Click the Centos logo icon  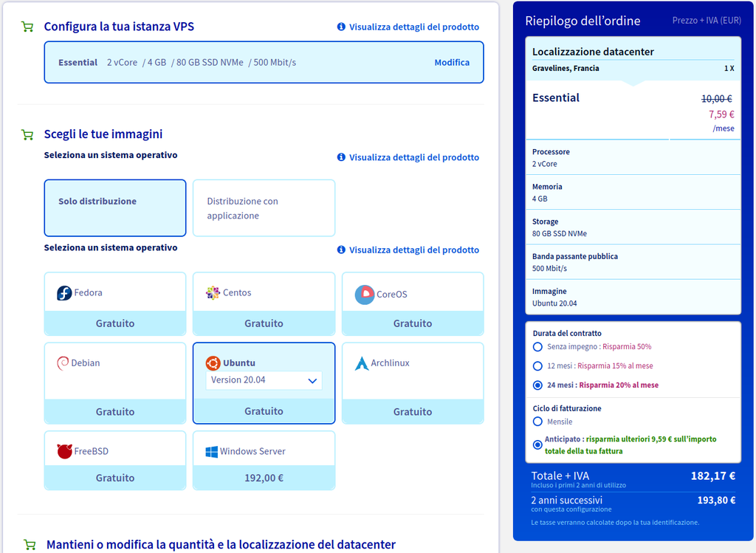click(x=213, y=292)
